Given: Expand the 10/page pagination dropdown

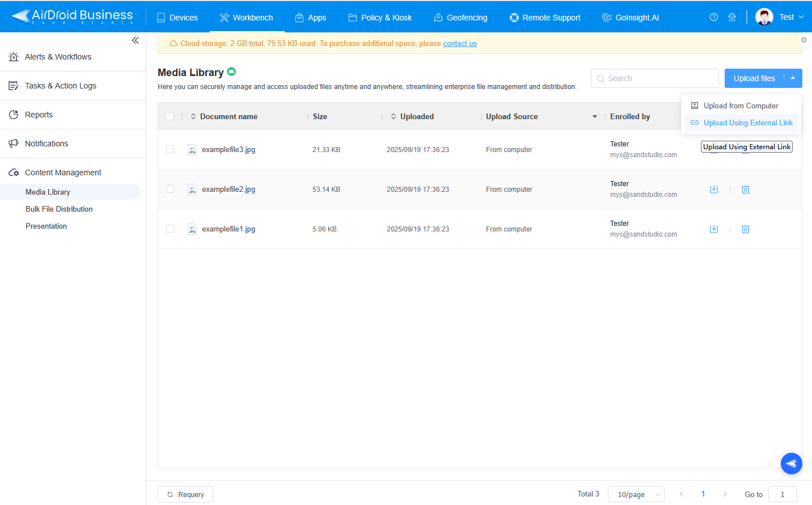Looking at the screenshot, I should pyautogui.click(x=636, y=494).
